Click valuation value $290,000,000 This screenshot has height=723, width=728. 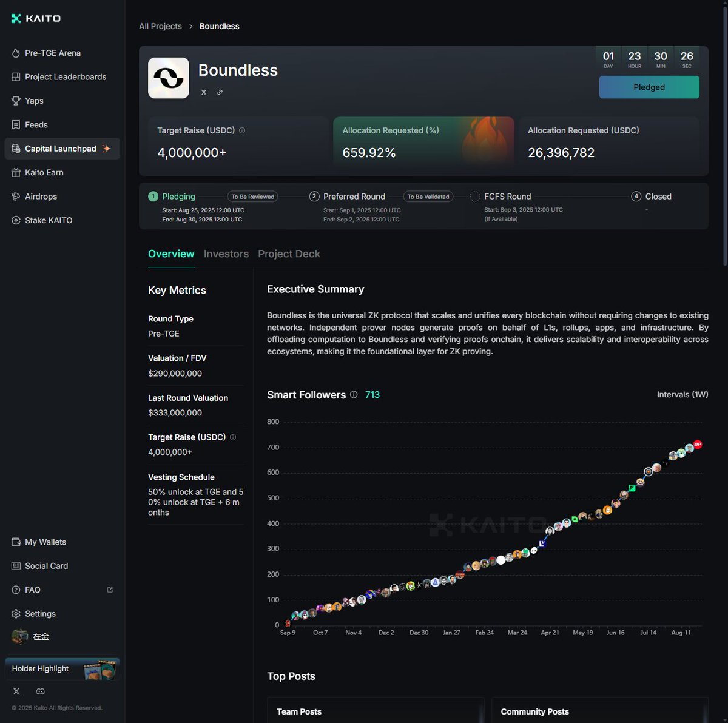175,374
